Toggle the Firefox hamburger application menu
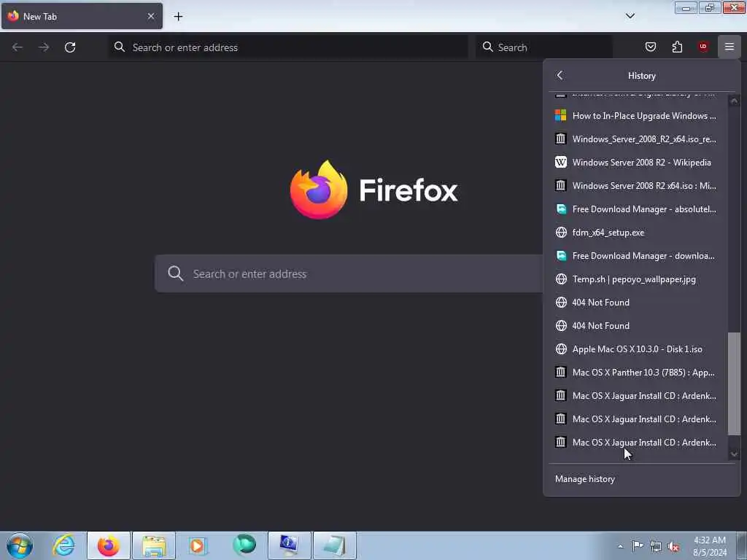 (729, 47)
